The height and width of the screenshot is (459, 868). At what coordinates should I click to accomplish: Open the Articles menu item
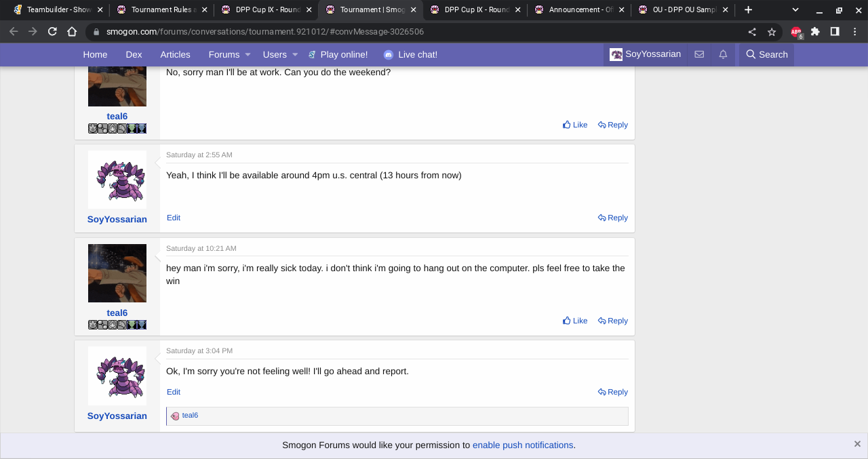pyautogui.click(x=175, y=54)
